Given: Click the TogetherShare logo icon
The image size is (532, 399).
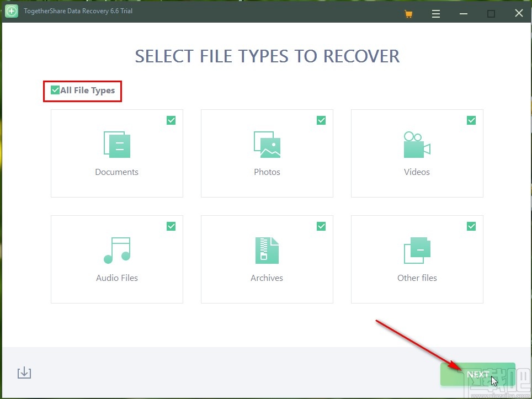Looking at the screenshot, I should [11, 11].
